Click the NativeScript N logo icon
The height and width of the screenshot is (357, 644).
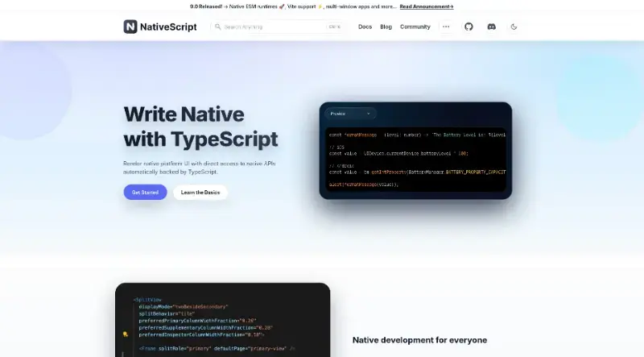[130, 27]
